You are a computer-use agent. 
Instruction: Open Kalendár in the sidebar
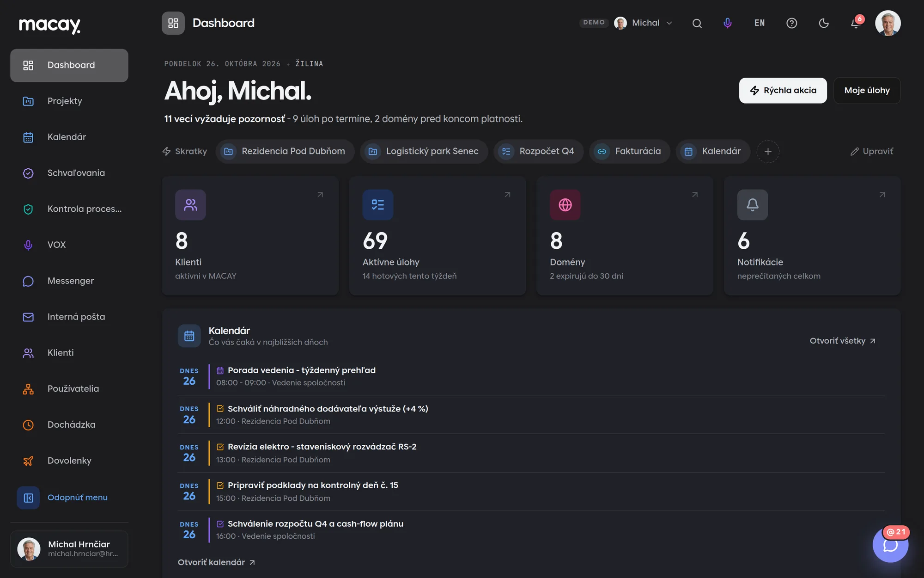pyautogui.click(x=69, y=137)
